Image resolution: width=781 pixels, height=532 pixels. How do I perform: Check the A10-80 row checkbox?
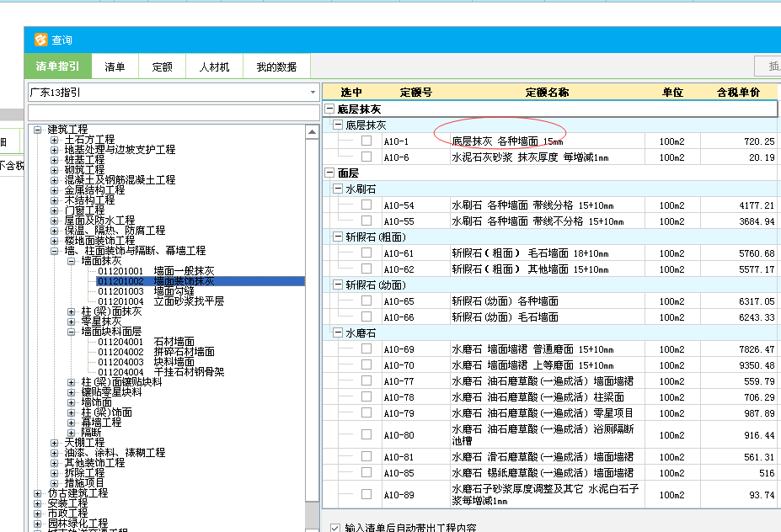coord(366,434)
